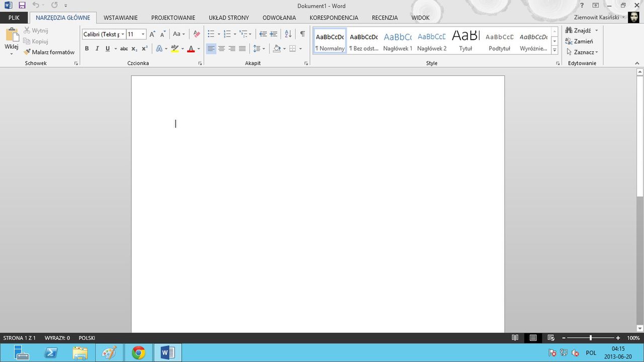Open the Multilevel list dropdown
The height and width of the screenshot is (362, 644).
point(245,34)
